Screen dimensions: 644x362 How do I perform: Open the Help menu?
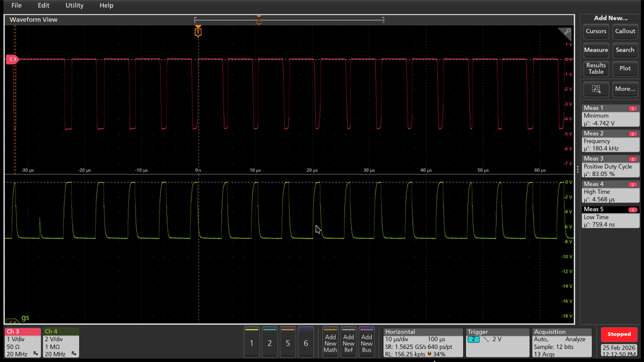pos(106,5)
